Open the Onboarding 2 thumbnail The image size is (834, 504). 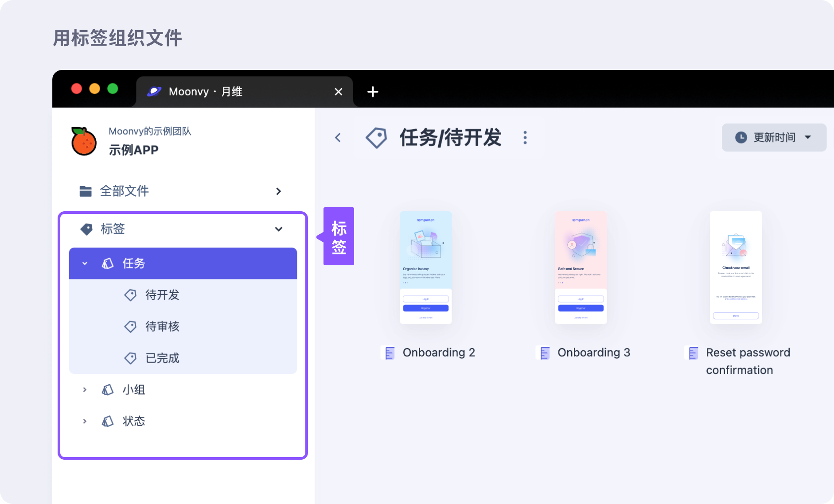point(426,268)
